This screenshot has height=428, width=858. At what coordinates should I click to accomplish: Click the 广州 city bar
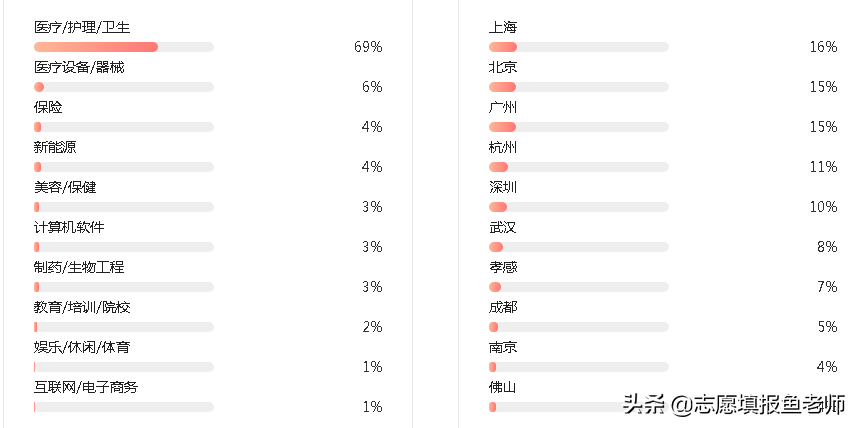pos(578,127)
